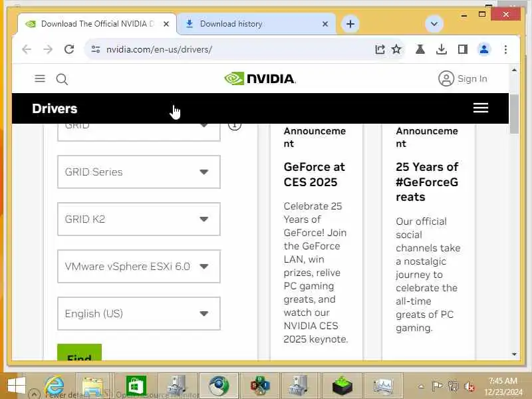Launch Internet Explorer from the taskbar
This screenshot has height=399, width=532.
pos(55,386)
